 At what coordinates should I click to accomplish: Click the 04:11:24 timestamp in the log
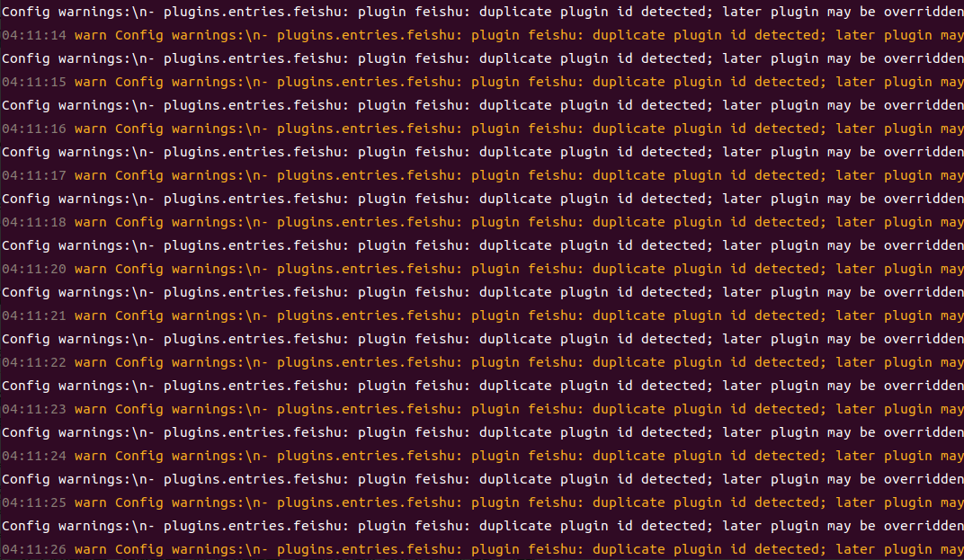pos(34,456)
